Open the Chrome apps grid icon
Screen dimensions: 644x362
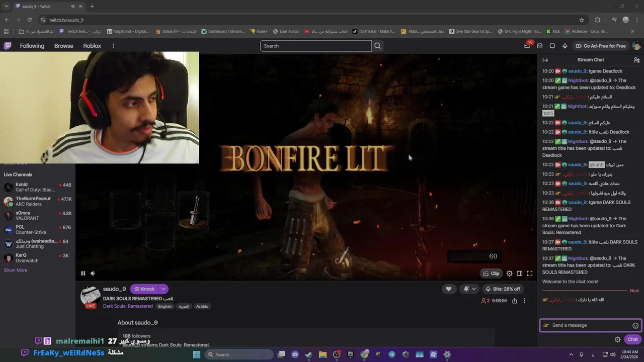tap(7, 31)
